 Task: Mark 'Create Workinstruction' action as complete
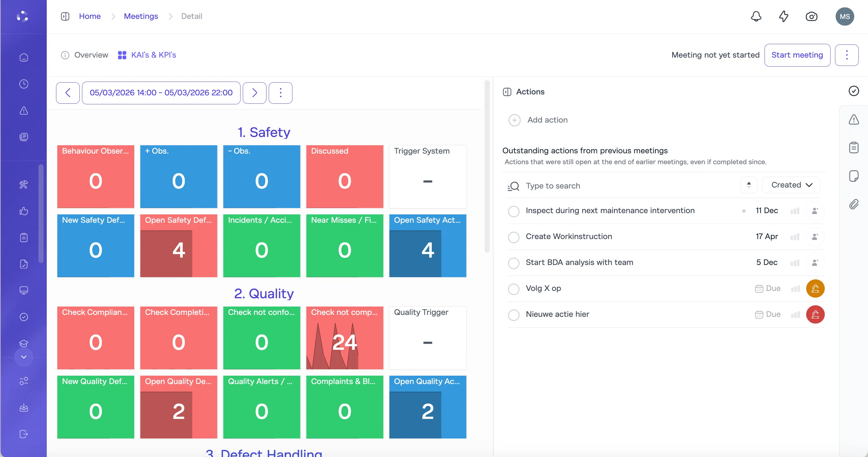(x=513, y=237)
